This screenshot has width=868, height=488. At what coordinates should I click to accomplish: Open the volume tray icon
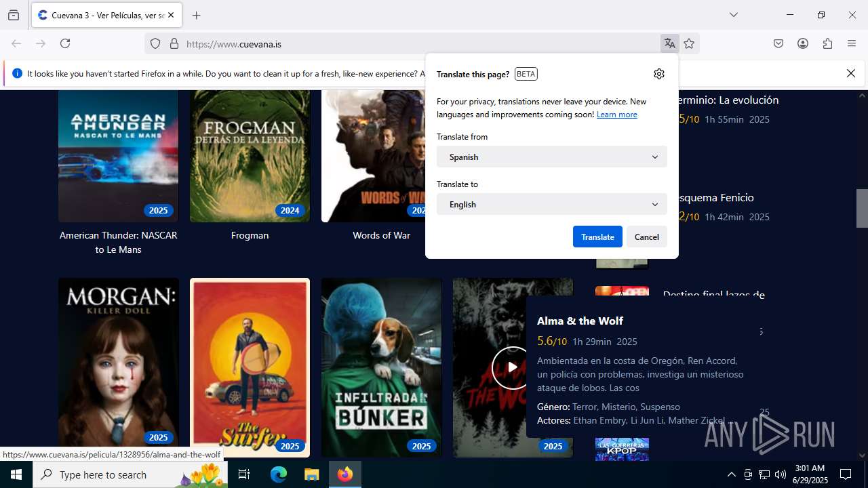pyautogui.click(x=781, y=474)
